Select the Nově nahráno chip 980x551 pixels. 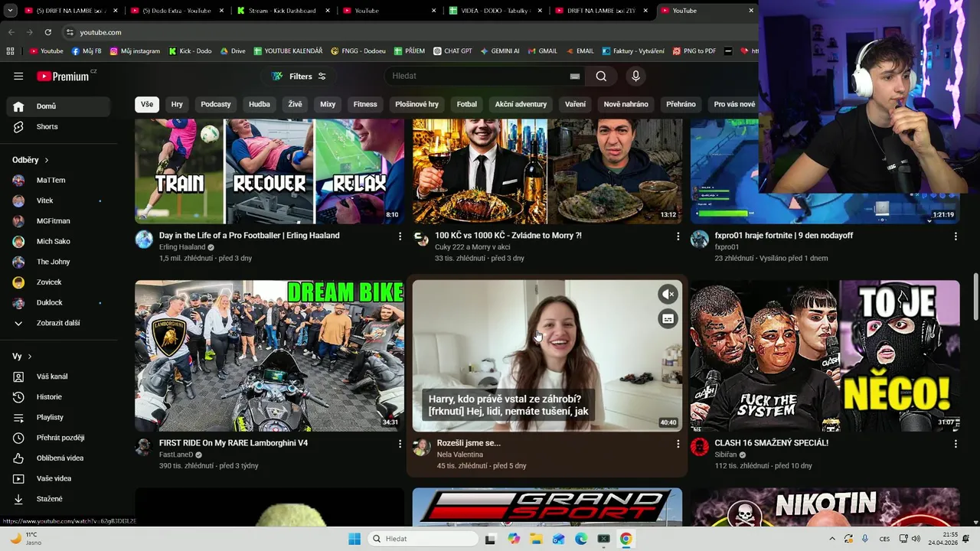pos(626,104)
